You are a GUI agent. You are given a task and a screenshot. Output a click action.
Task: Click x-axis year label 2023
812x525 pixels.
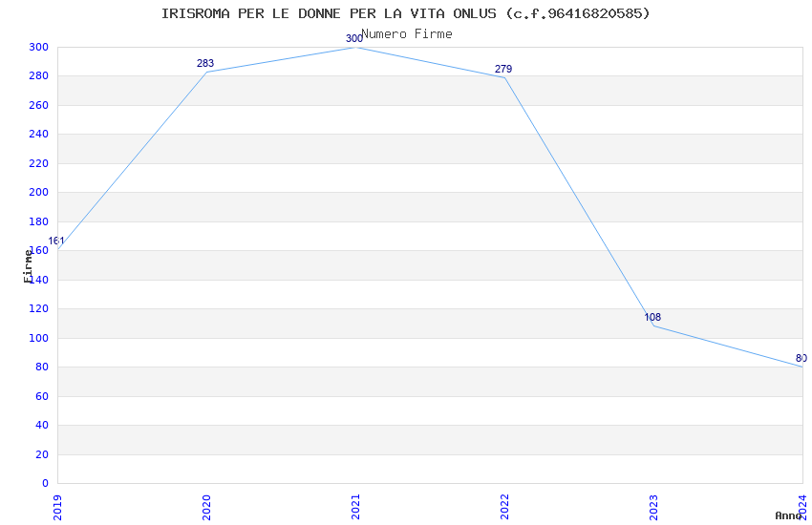tap(654, 508)
